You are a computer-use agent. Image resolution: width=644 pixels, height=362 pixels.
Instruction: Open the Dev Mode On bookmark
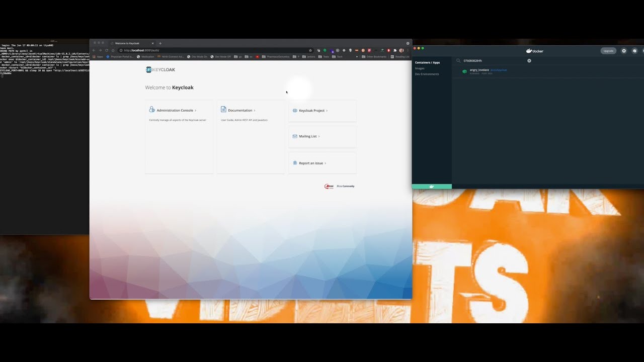[x=197, y=57]
